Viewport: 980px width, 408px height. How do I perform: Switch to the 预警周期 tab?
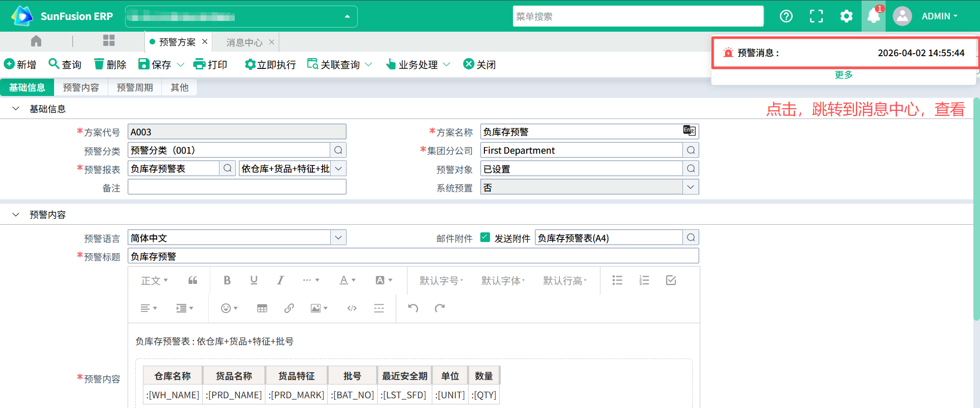pyautogui.click(x=135, y=88)
